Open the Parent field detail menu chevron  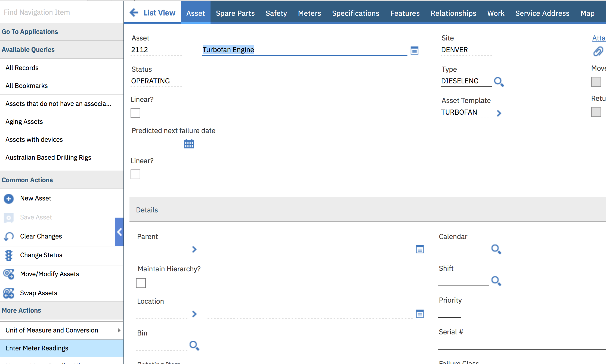coord(194,249)
